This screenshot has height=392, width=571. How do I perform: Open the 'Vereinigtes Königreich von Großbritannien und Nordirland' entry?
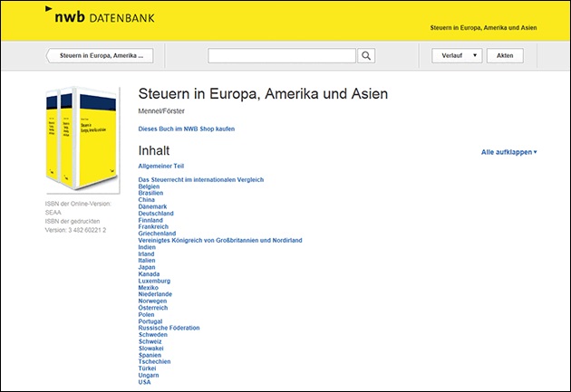click(x=220, y=240)
